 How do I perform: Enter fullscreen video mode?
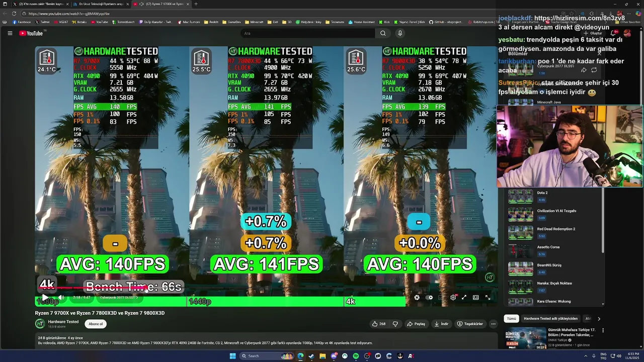[488, 298]
